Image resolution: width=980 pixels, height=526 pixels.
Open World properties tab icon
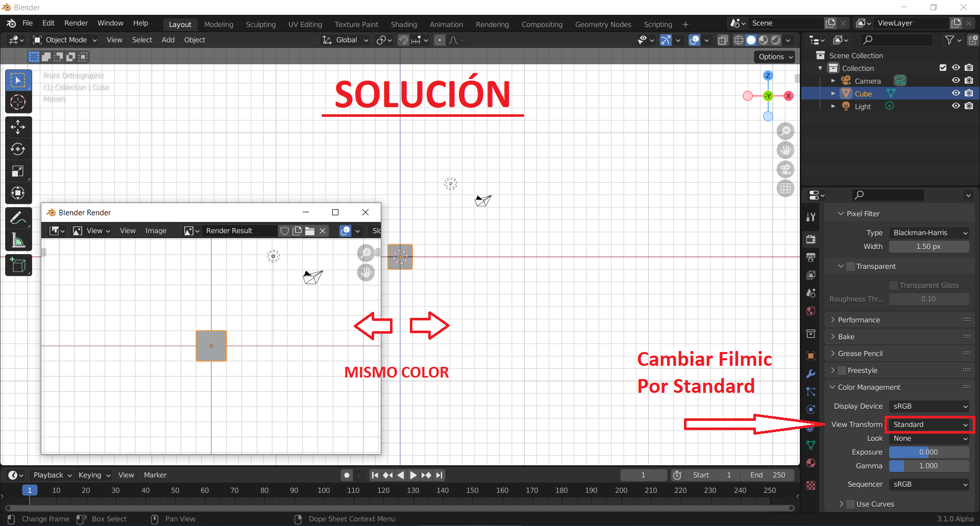click(811, 311)
